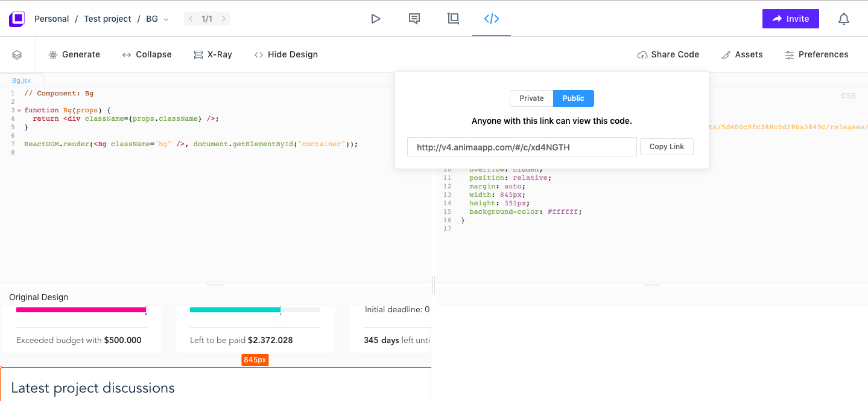Open the Test project breadcrumb
This screenshot has width=868, height=401.
tap(107, 19)
